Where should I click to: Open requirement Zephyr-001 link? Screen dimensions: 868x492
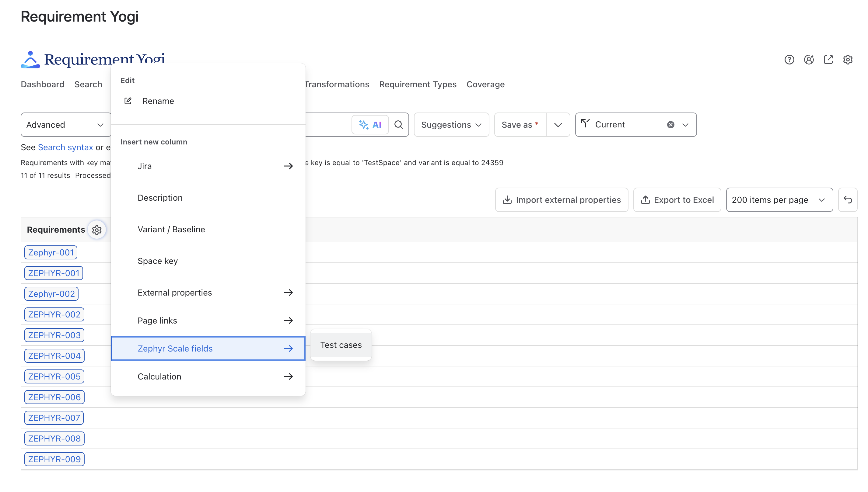51,252
